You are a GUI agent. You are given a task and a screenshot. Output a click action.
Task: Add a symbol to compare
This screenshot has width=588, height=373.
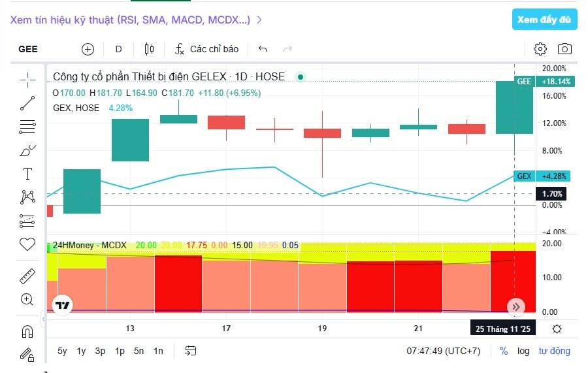coord(88,49)
